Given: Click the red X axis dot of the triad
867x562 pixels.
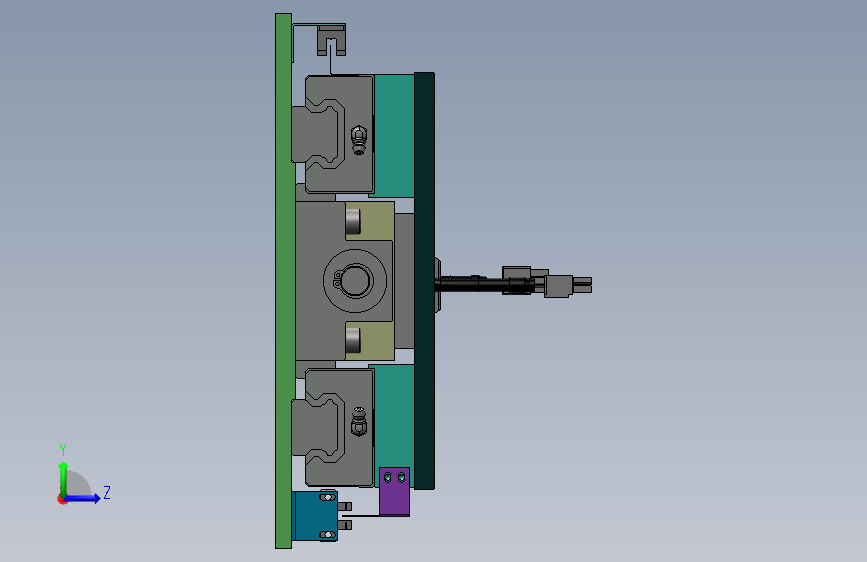Looking at the screenshot, I should point(61,499).
